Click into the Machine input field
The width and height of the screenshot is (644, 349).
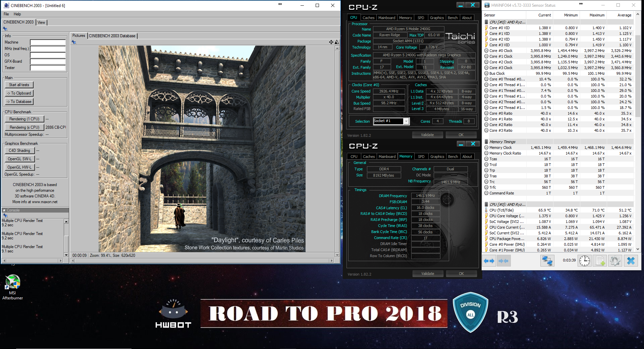(48, 42)
